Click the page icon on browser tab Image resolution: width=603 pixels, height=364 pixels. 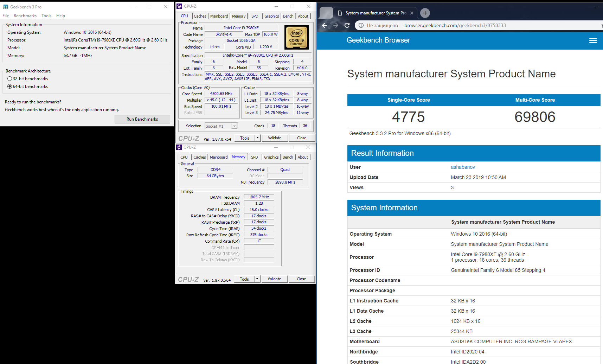[340, 13]
